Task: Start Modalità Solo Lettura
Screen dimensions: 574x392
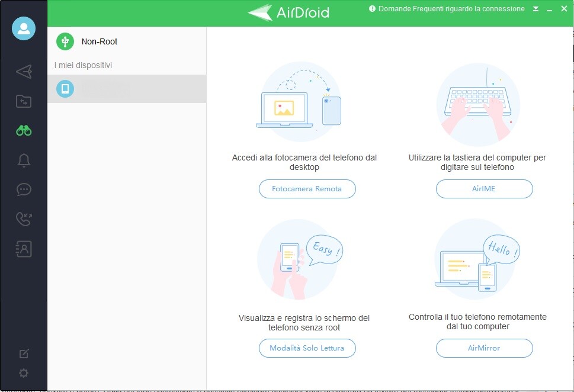Action: 307,348
